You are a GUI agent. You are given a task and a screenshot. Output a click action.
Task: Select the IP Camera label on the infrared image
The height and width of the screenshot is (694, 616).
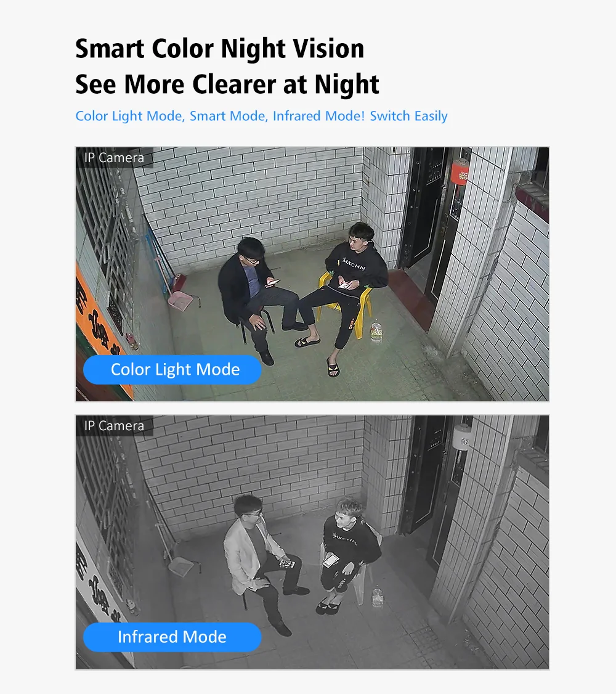[x=114, y=425]
